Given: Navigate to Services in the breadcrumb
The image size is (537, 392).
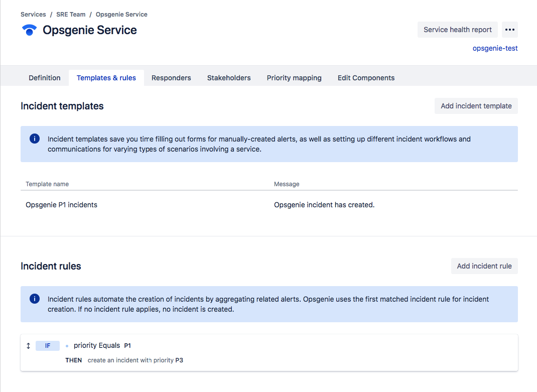Looking at the screenshot, I should [33, 15].
